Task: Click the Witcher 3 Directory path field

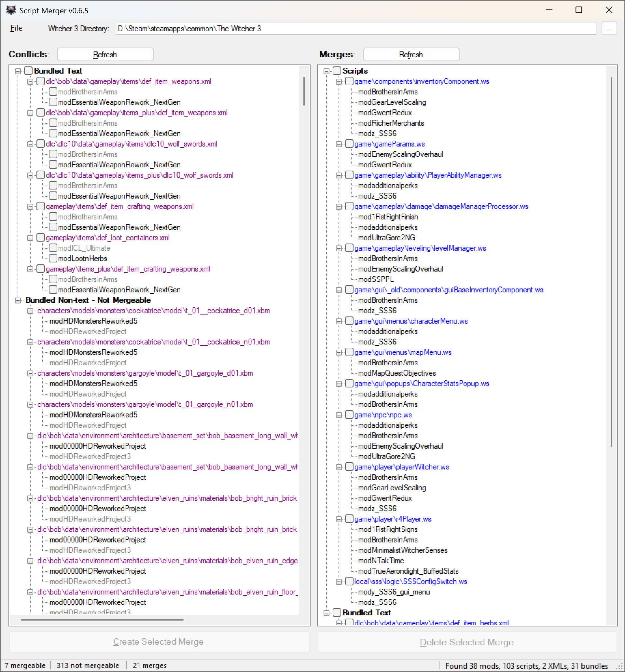Action: point(355,29)
